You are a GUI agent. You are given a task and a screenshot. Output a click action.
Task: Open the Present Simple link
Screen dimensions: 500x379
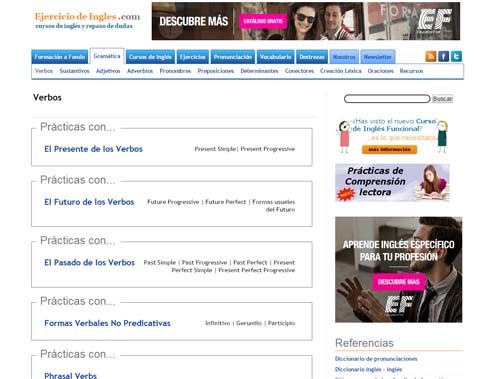click(215, 149)
